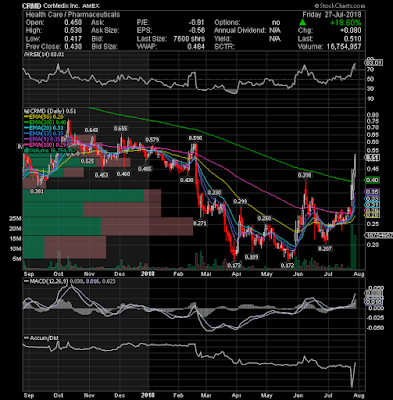Image resolution: width=393 pixels, height=400 pixels.
Task: Click the 0.460 low price label
Action: click(x=123, y=174)
